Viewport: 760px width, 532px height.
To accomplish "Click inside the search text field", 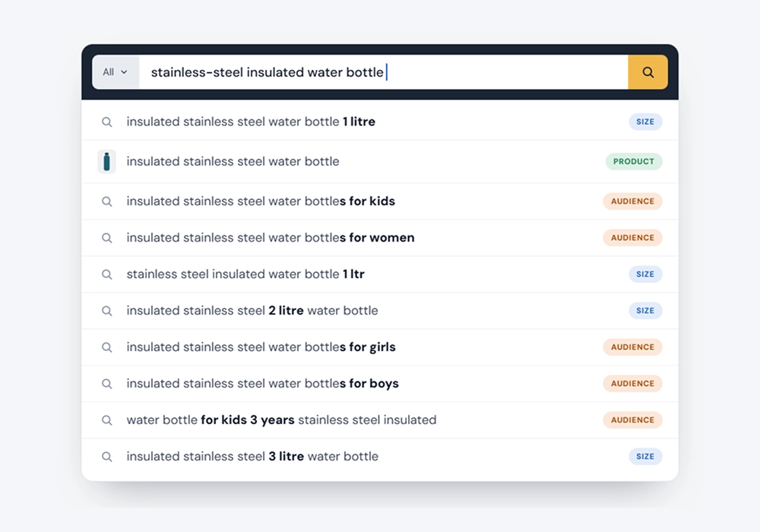I will coord(383,72).
